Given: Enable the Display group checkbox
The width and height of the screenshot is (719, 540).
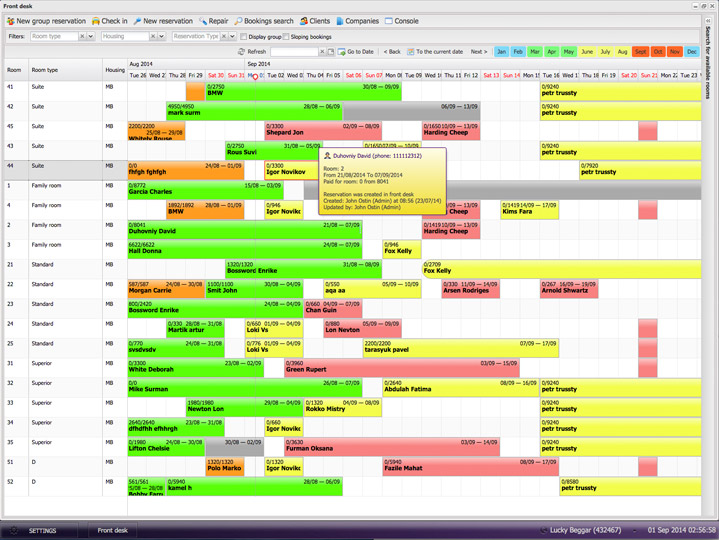Looking at the screenshot, I should [x=242, y=36].
